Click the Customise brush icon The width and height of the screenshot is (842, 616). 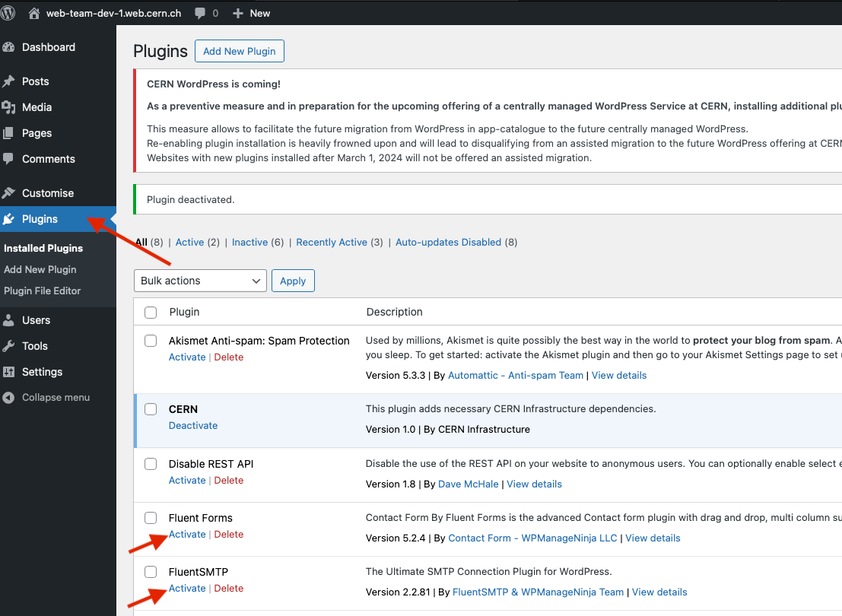pos(8,193)
